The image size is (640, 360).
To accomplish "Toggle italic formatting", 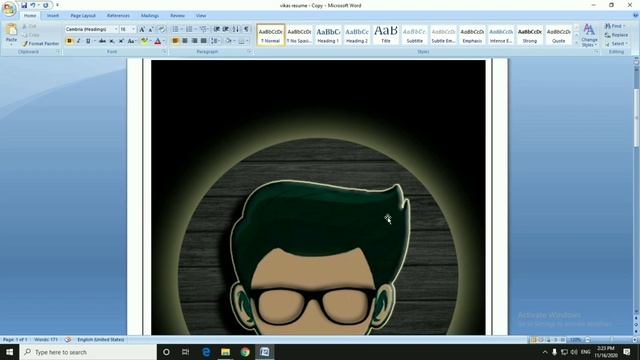I will pyautogui.click(x=78, y=41).
